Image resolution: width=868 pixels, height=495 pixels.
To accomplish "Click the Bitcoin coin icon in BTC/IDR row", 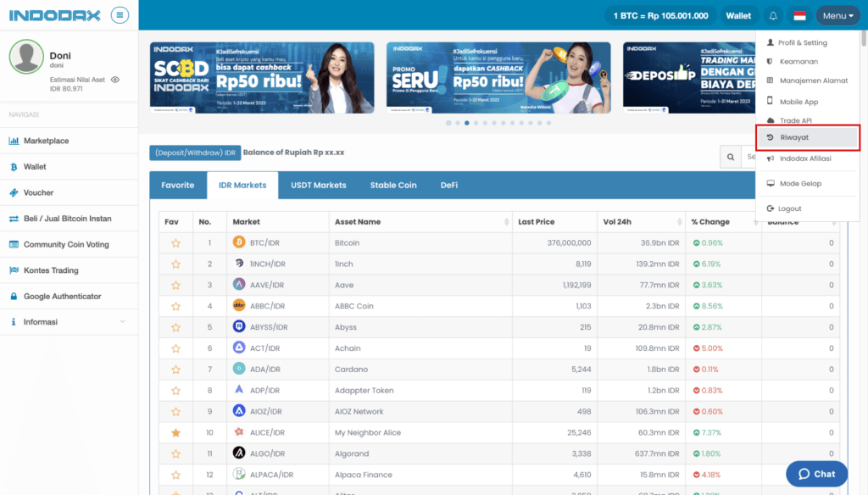I will [x=238, y=242].
